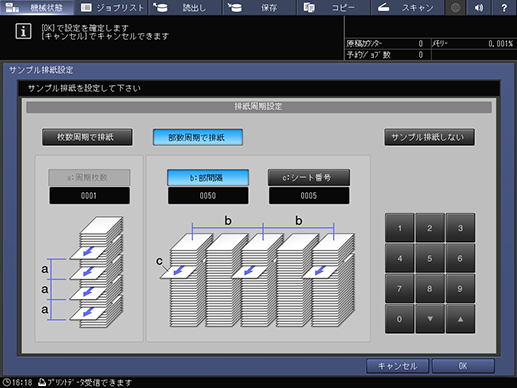Click the down arrow keypad key
517x388 pixels.
pos(430,319)
